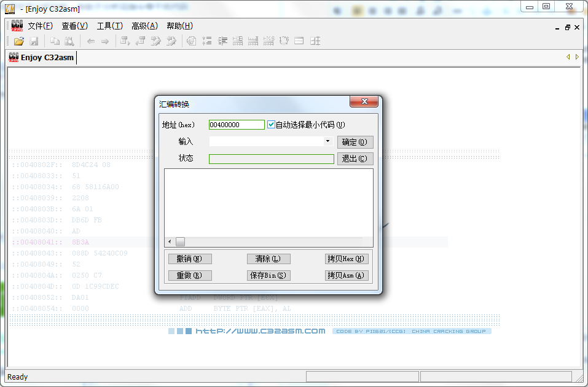Screen dimensions: 588x387
Task: Toggle the 自动选择最小代码 checkbox
Action: [x=272, y=125]
